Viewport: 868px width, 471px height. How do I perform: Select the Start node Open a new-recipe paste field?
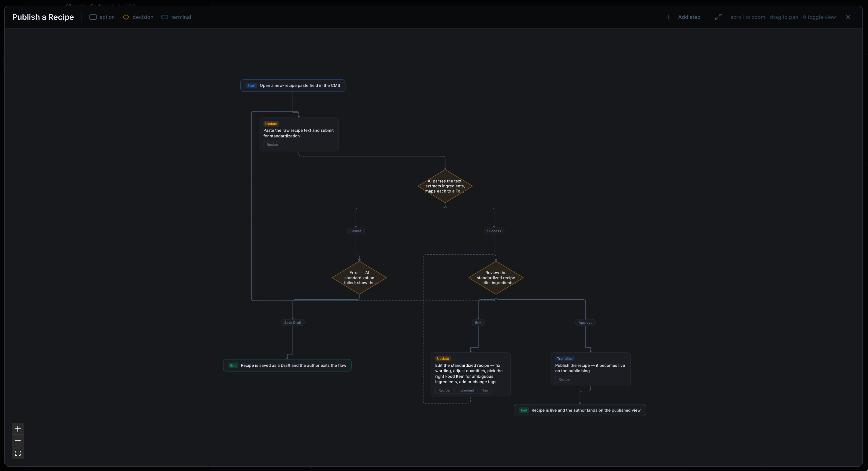[x=293, y=85]
